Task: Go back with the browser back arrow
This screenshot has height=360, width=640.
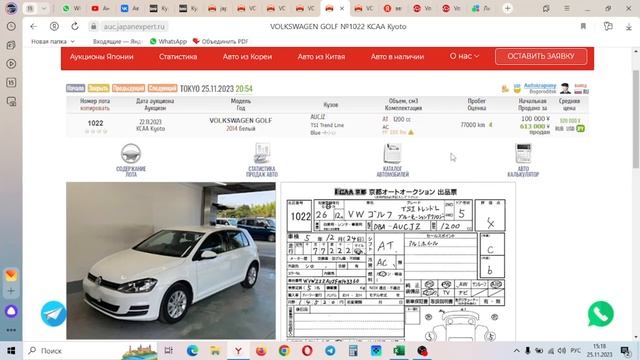Action: pyautogui.click(x=33, y=27)
